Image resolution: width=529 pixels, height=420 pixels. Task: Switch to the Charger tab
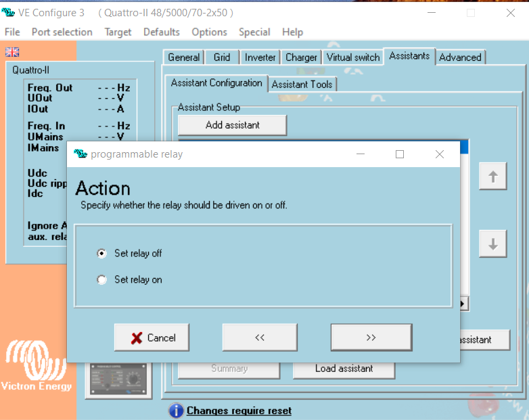[301, 57]
